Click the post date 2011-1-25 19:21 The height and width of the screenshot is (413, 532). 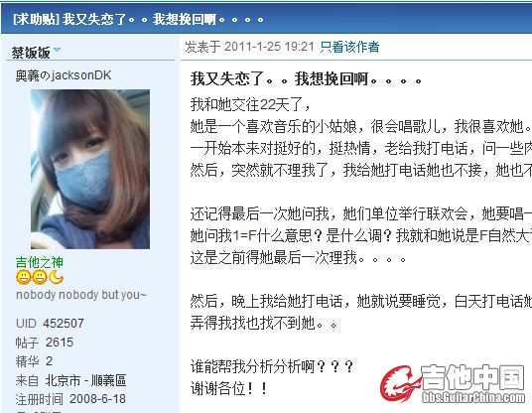269,47
